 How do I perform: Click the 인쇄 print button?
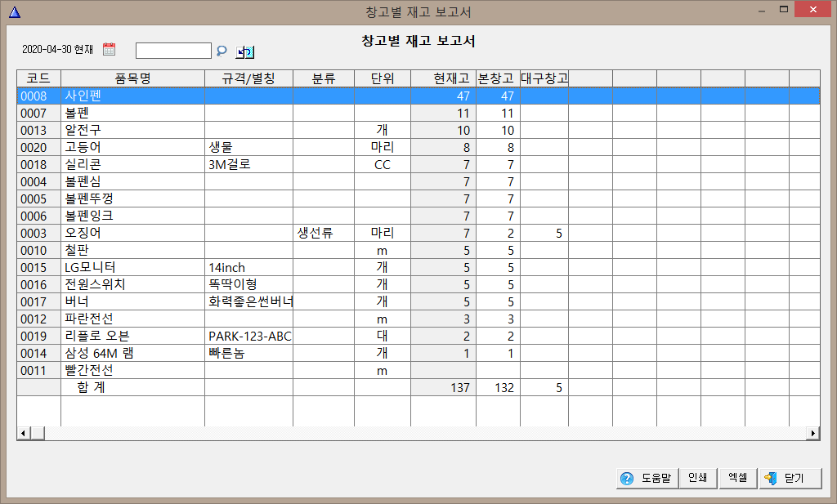click(x=698, y=479)
